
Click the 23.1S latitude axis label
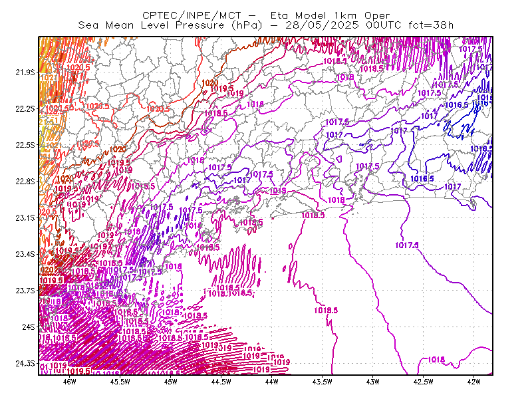click(25, 217)
